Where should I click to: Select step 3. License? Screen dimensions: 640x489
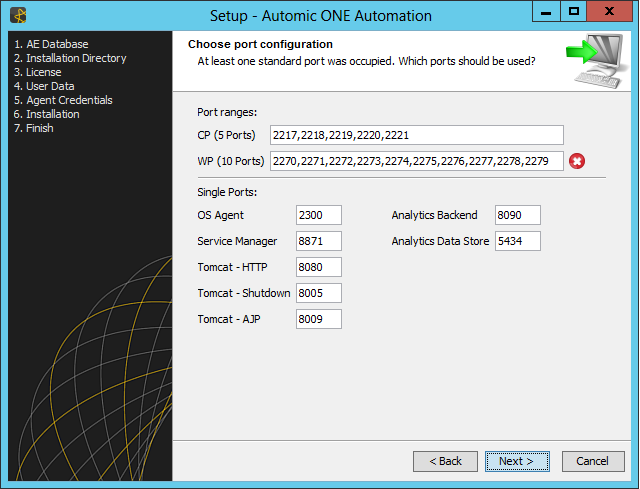pos(38,72)
